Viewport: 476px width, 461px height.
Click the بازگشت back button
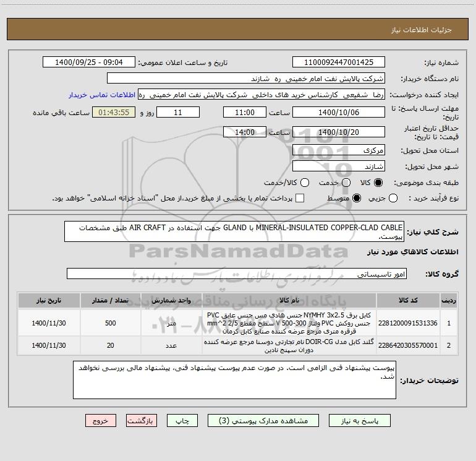coord(142,421)
